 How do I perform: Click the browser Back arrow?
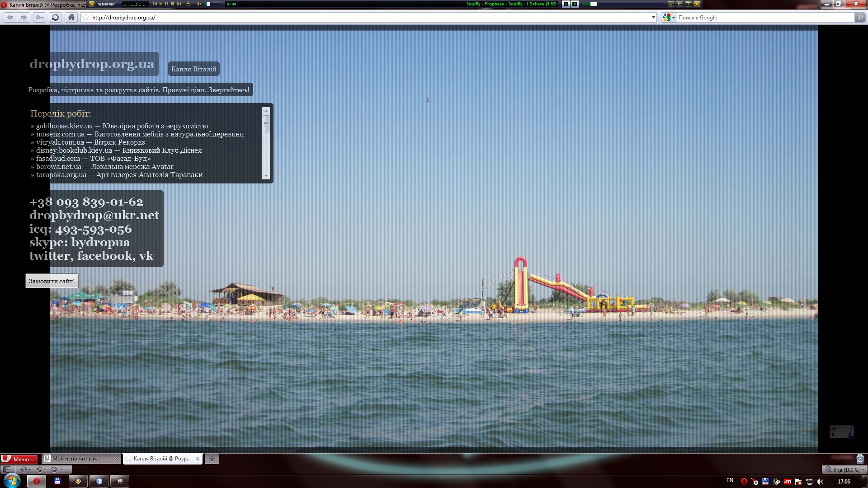tap(10, 18)
